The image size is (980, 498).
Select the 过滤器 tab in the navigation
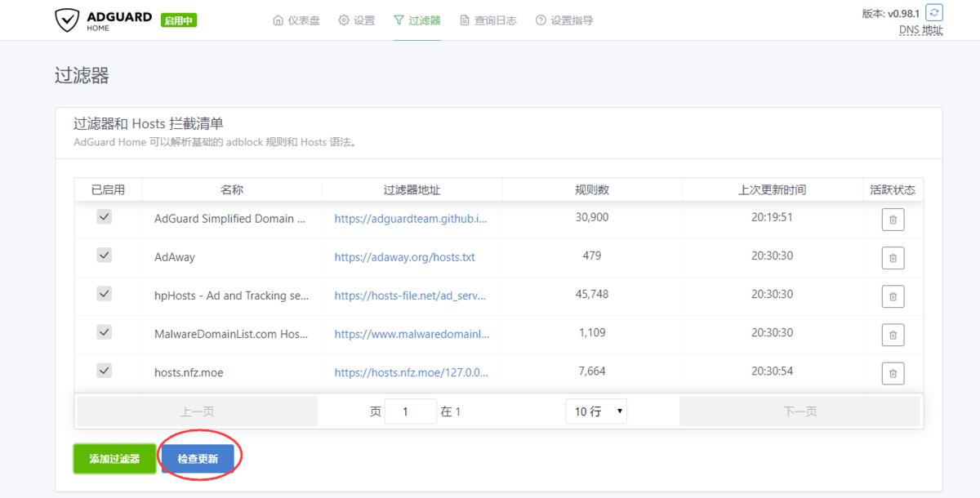click(x=417, y=20)
